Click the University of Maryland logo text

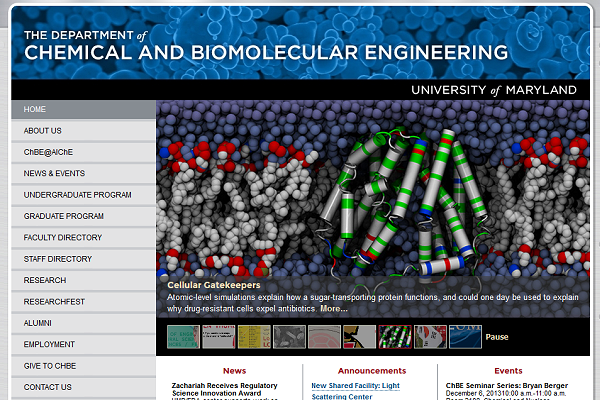[494, 90]
